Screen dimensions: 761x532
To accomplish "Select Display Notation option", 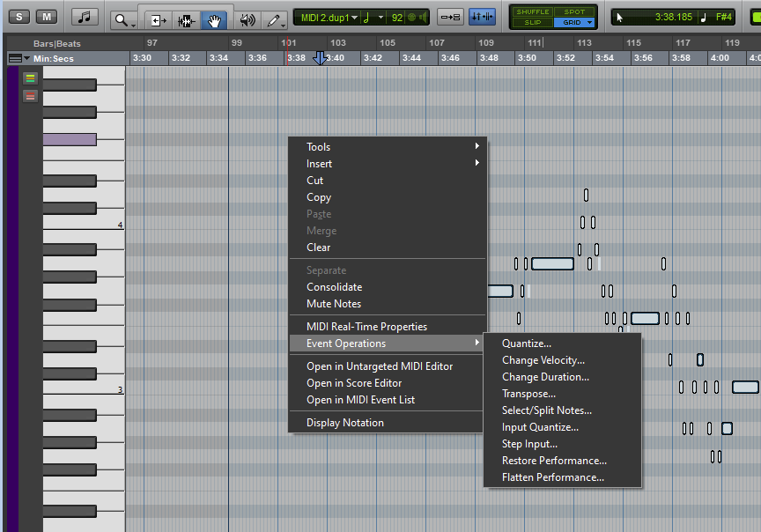I will click(388, 422).
